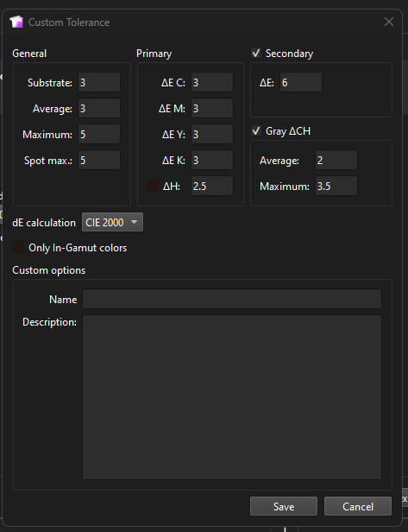This screenshot has height=532, width=408.
Task: Click the Custom Tolerance app icon
Action: (x=16, y=22)
